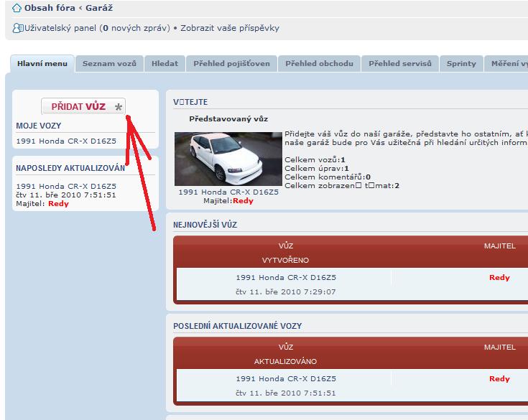Switch to the Seznam vozů tab
This screenshot has height=420, width=528.
109,64
